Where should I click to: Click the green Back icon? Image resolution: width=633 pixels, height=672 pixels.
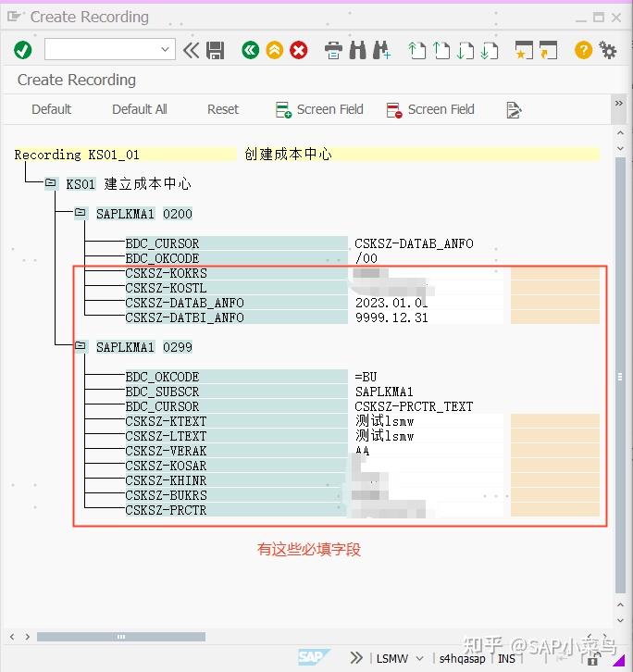[x=251, y=50]
